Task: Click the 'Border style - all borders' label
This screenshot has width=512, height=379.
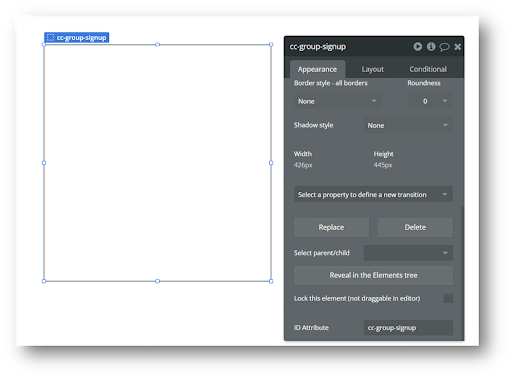Action: click(x=331, y=83)
